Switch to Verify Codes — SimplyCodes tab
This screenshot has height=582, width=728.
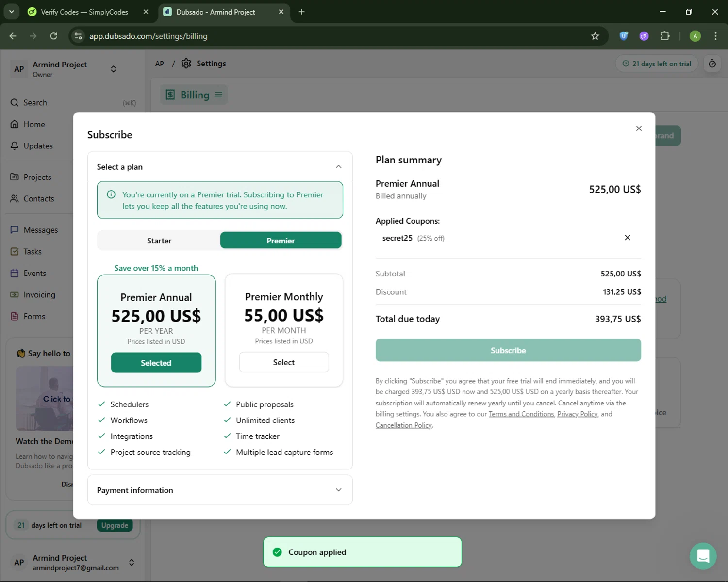[x=84, y=12]
